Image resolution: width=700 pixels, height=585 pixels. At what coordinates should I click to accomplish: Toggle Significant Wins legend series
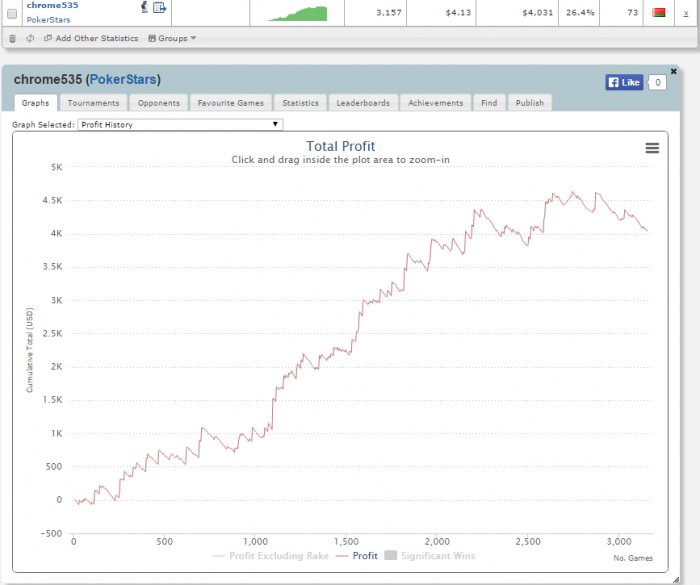(x=429, y=556)
